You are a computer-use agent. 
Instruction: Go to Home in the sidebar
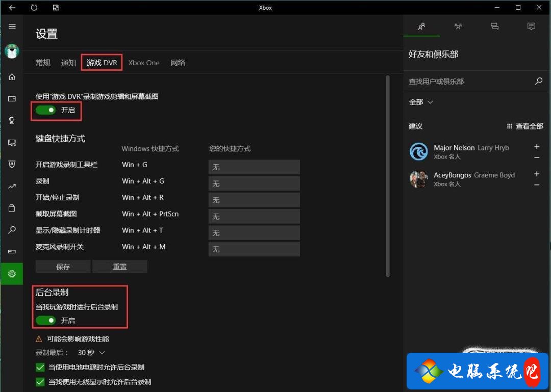pos(12,77)
